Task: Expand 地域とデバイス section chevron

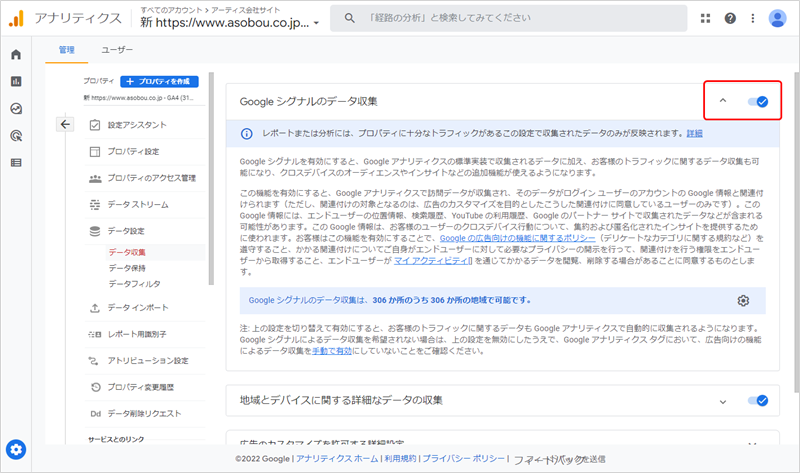Action: click(x=723, y=402)
